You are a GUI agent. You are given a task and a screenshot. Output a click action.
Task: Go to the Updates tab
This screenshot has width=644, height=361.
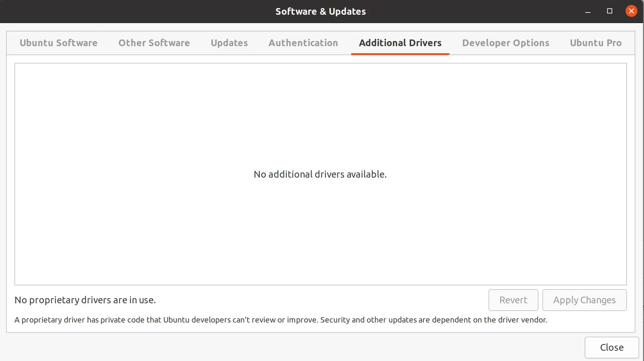pos(229,43)
